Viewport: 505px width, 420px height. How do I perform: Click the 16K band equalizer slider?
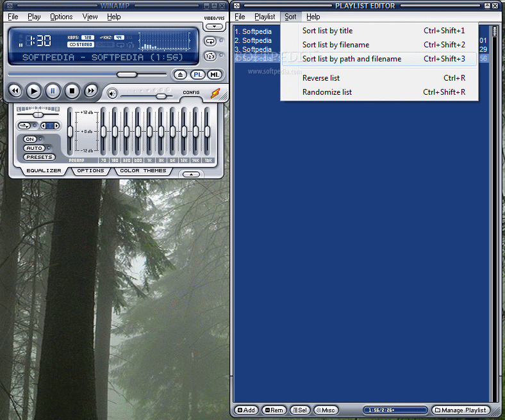pos(207,131)
